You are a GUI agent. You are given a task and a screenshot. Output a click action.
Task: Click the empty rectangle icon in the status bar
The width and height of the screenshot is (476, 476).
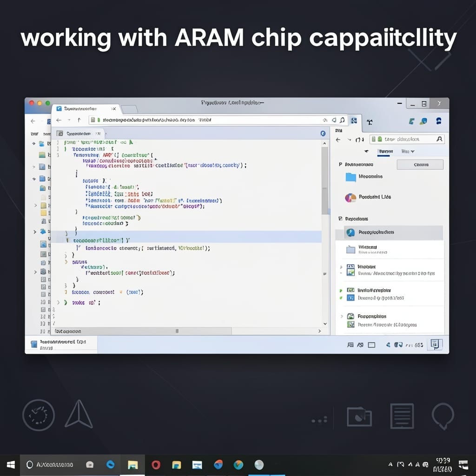(371, 345)
